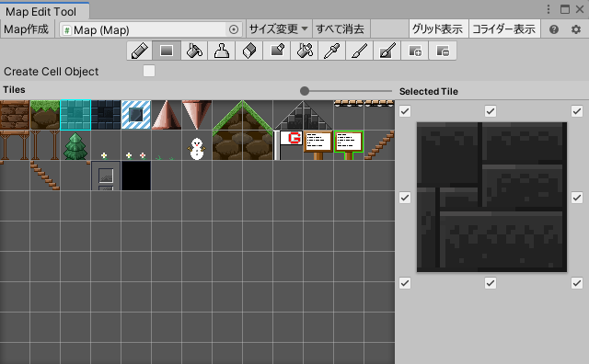Choose the paint bucket fill tool

tap(194, 51)
